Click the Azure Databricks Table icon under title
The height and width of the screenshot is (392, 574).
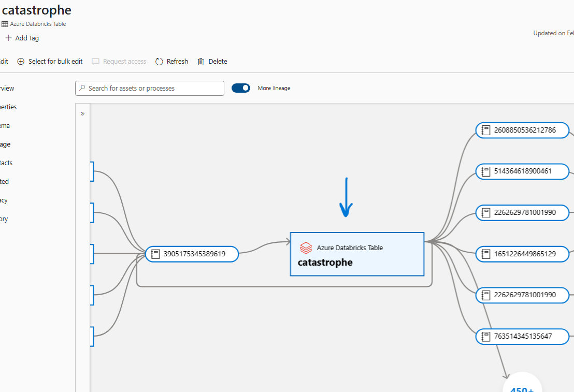click(x=5, y=24)
